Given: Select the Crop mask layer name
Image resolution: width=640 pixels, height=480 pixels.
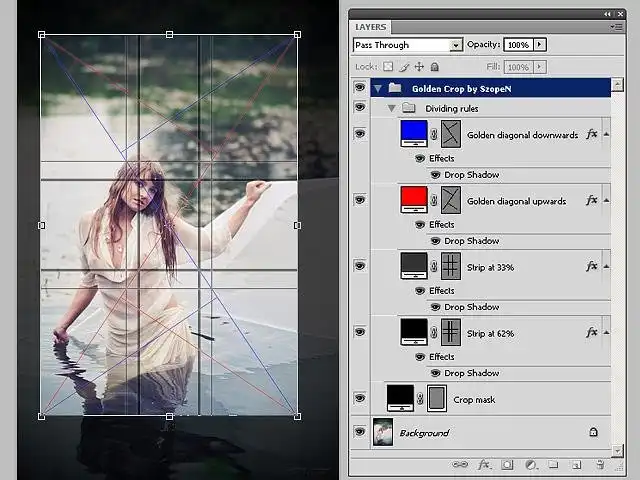Looking at the screenshot, I should (474, 400).
